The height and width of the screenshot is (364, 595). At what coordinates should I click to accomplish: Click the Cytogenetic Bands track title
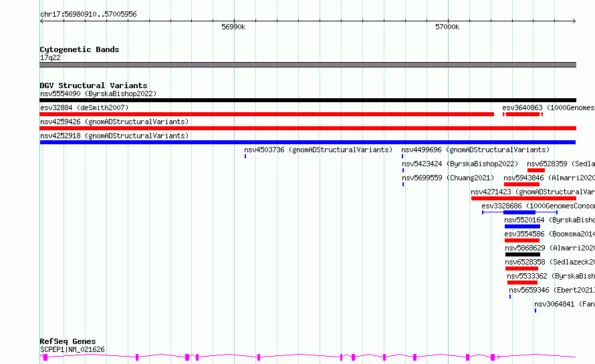tap(80, 49)
